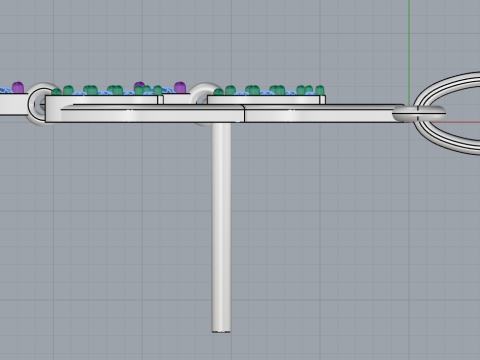This screenshot has width=480, height=360.
Task: Select the left section of the long bar
Action: pos(152,114)
